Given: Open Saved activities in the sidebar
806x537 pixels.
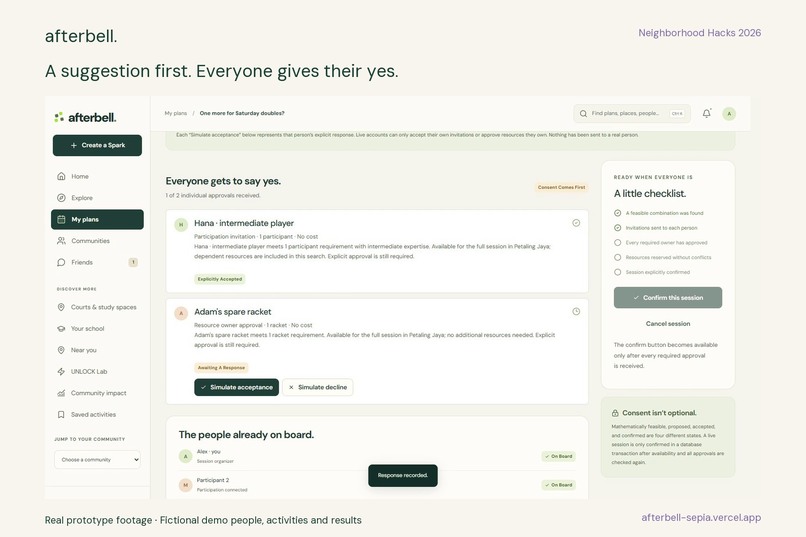Looking at the screenshot, I should (97, 415).
